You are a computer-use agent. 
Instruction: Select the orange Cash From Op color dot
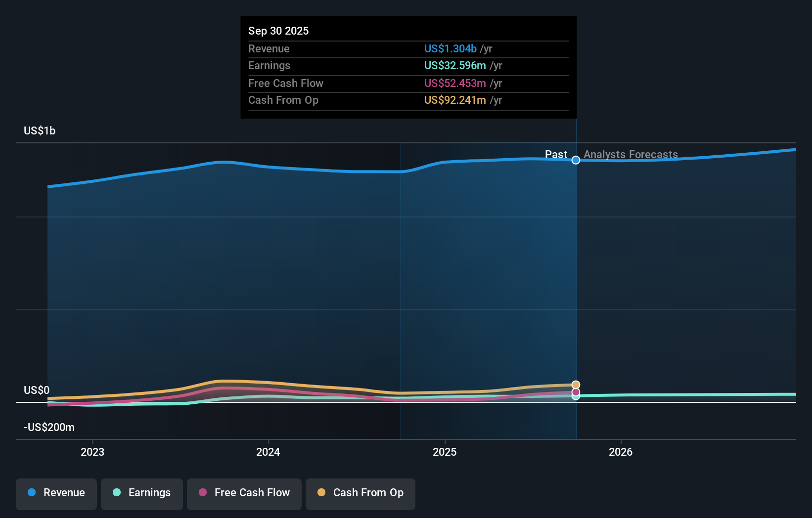(322, 493)
